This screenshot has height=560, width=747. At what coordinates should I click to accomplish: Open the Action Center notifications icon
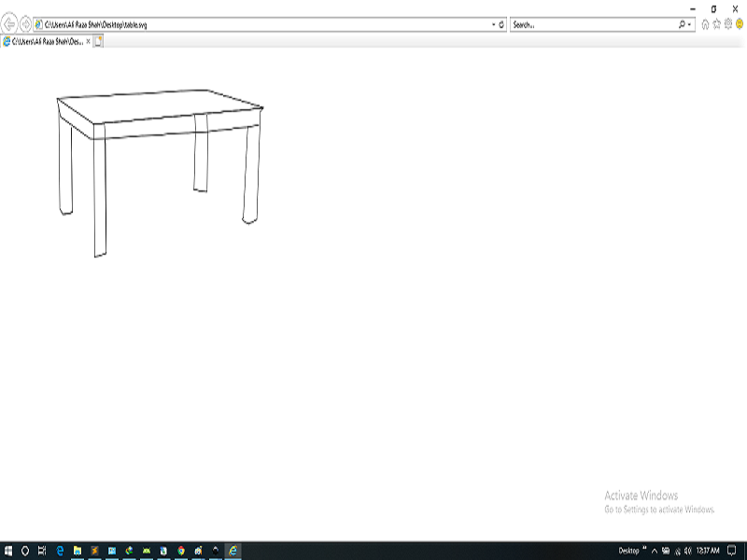point(732,551)
